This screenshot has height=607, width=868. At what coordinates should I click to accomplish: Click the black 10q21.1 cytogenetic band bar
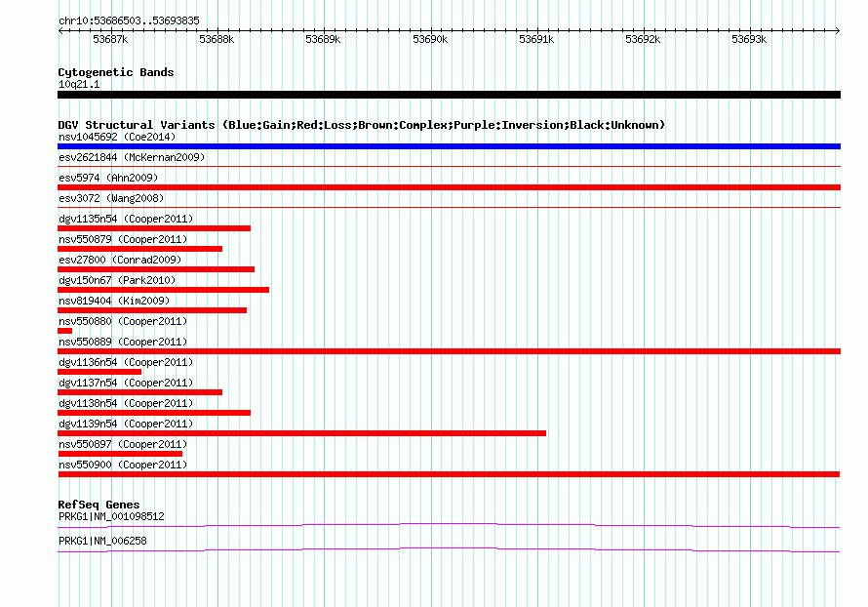coord(449,95)
